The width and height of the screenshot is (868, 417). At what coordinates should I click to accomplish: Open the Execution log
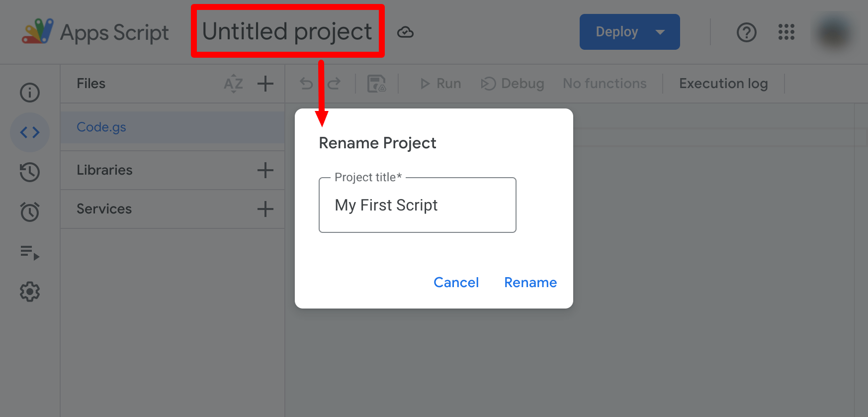(723, 83)
